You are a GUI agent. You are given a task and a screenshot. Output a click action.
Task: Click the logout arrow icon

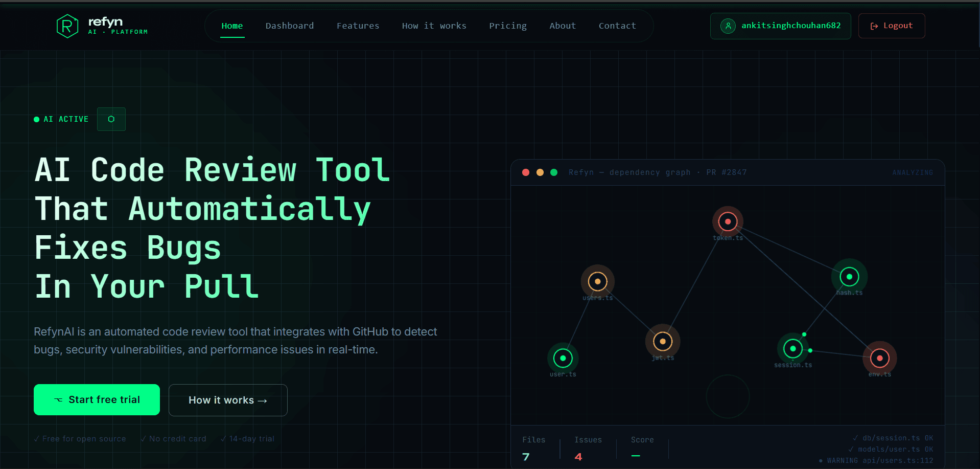point(874,26)
